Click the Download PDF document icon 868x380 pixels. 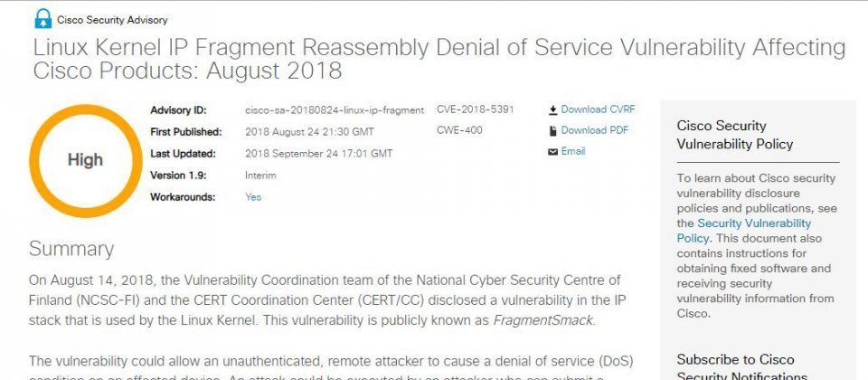tap(552, 130)
